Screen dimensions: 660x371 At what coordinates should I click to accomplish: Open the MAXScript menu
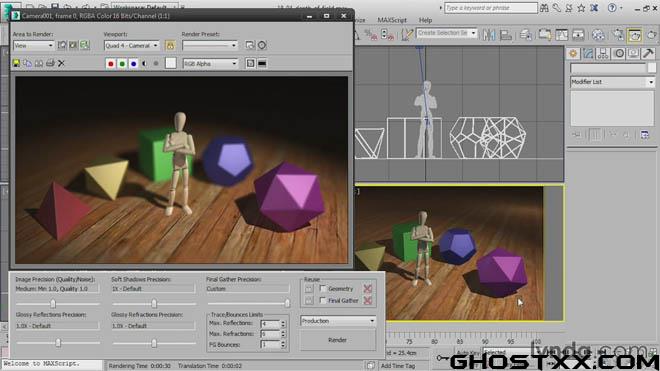pyautogui.click(x=392, y=20)
